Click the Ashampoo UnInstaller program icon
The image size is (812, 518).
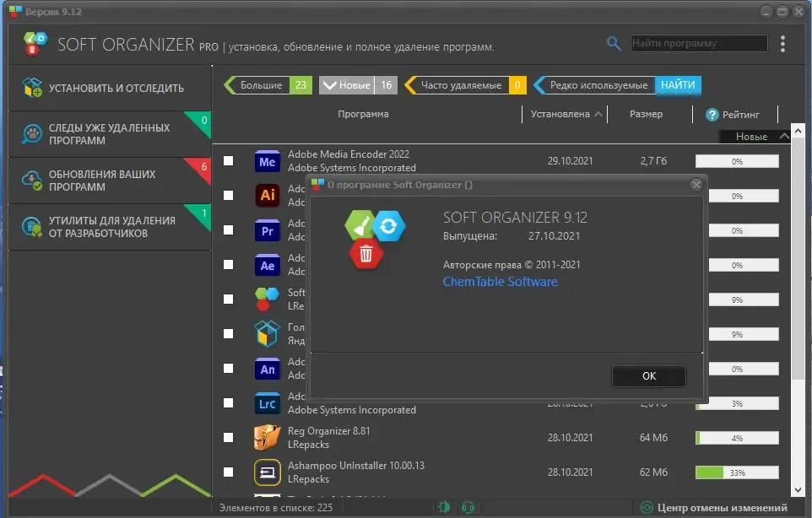[x=268, y=472]
